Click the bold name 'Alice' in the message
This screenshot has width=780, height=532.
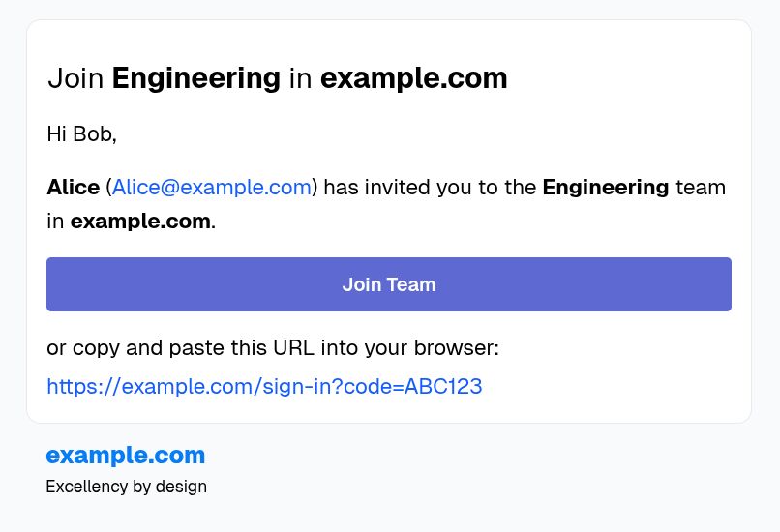73,187
